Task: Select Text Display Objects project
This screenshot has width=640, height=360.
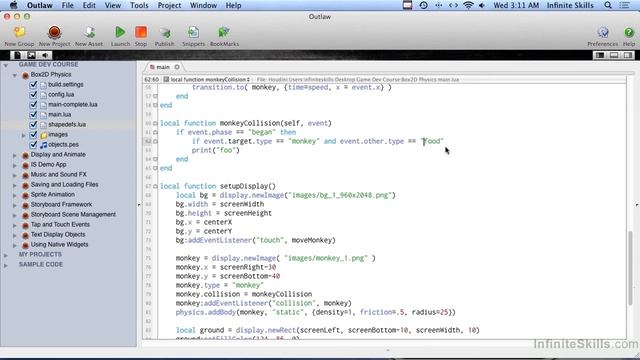Action: click(58, 235)
